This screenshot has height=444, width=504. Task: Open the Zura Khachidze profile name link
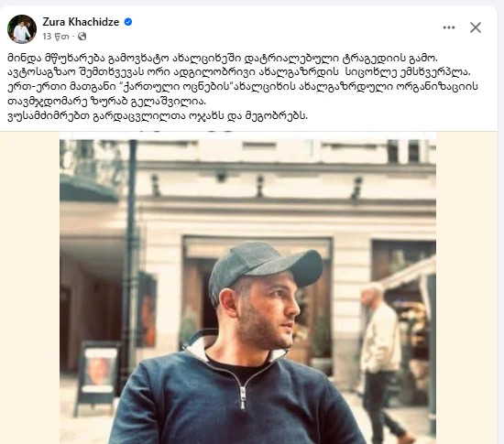81,22
